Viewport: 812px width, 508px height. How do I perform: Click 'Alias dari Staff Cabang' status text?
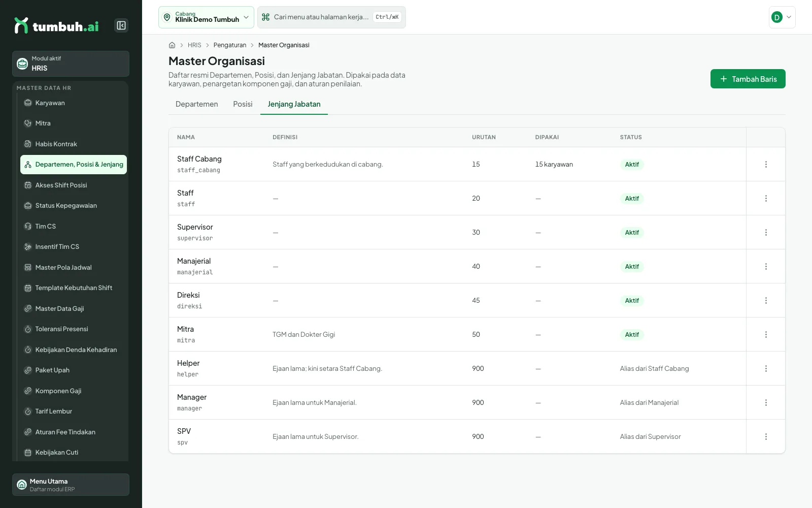pos(654,369)
